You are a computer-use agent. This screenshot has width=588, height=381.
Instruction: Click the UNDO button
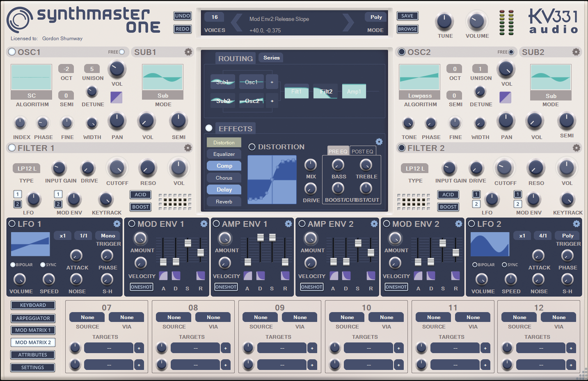pos(183,16)
